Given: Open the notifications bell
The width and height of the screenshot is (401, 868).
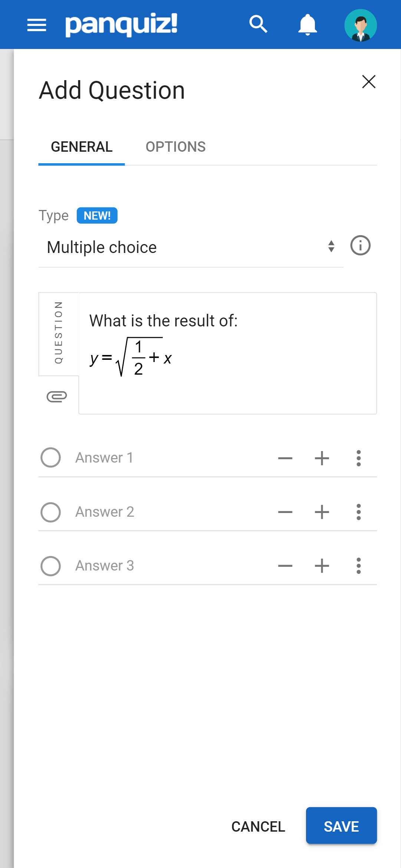Looking at the screenshot, I should 308,25.
